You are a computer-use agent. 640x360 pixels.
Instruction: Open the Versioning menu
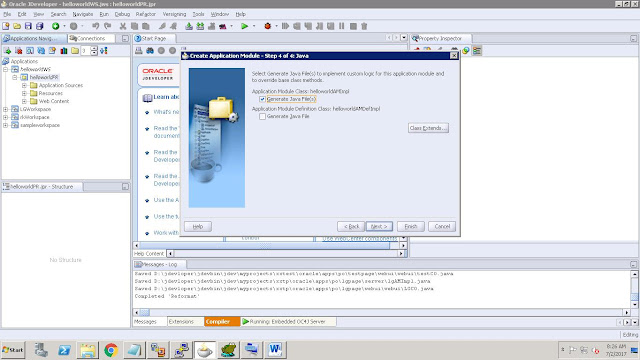[x=174, y=14]
